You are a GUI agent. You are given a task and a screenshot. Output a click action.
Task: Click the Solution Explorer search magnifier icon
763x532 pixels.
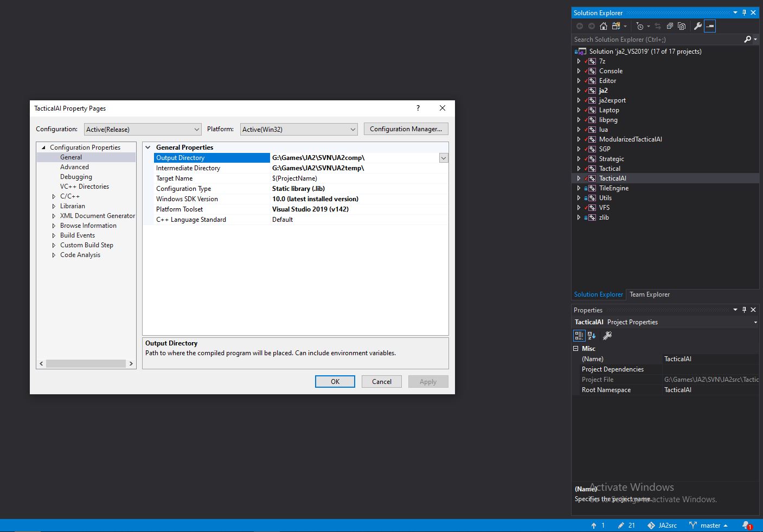[748, 39]
